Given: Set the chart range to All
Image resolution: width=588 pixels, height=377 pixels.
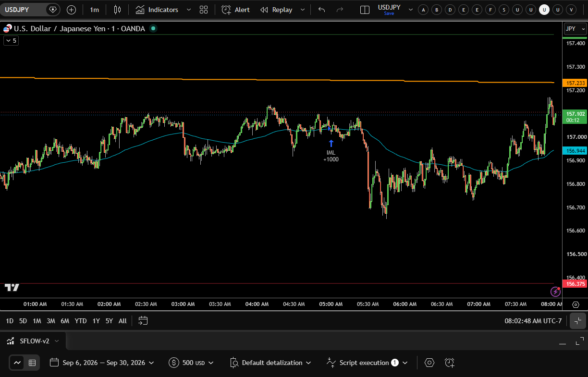Looking at the screenshot, I should (x=122, y=321).
